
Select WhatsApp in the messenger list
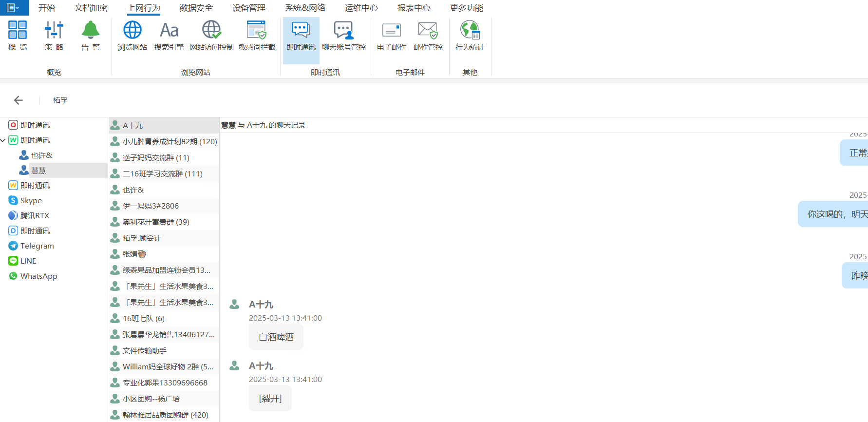click(38, 276)
